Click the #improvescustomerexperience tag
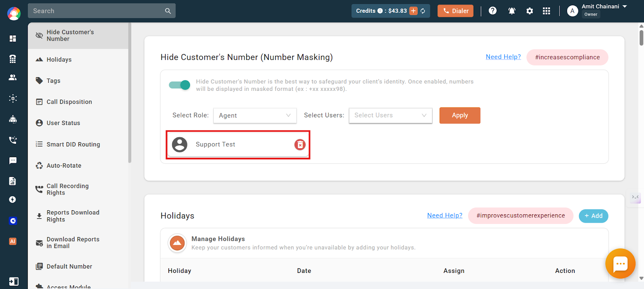The image size is (644, 289). click(x=520, y=215)
